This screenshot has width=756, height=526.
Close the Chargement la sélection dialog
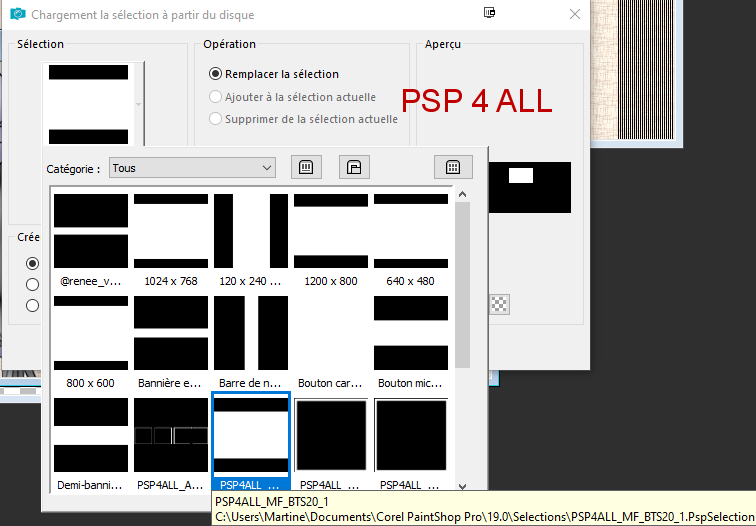point(574,15)
